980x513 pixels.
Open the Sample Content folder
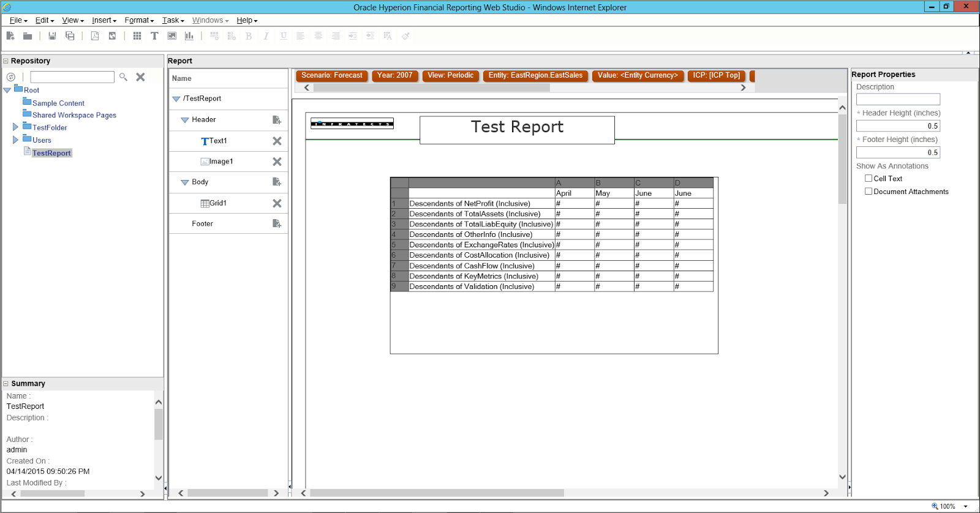click(58, 103)
